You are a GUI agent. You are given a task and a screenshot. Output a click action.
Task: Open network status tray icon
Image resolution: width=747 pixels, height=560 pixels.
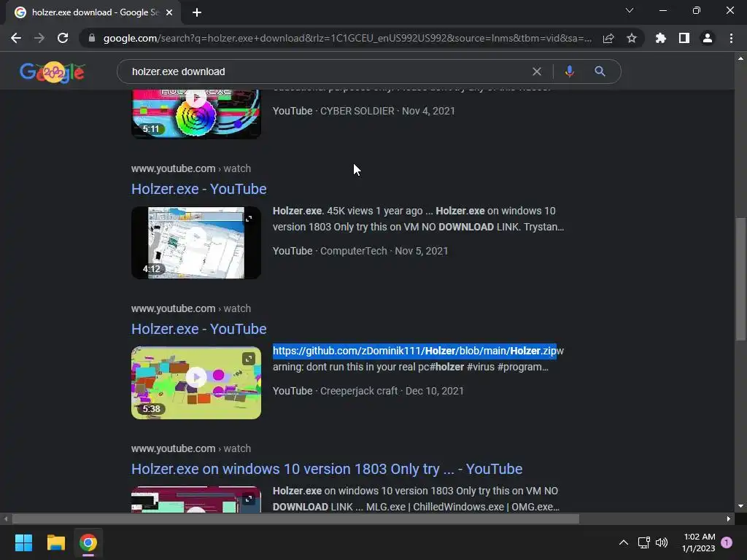(x=643, y=542)
